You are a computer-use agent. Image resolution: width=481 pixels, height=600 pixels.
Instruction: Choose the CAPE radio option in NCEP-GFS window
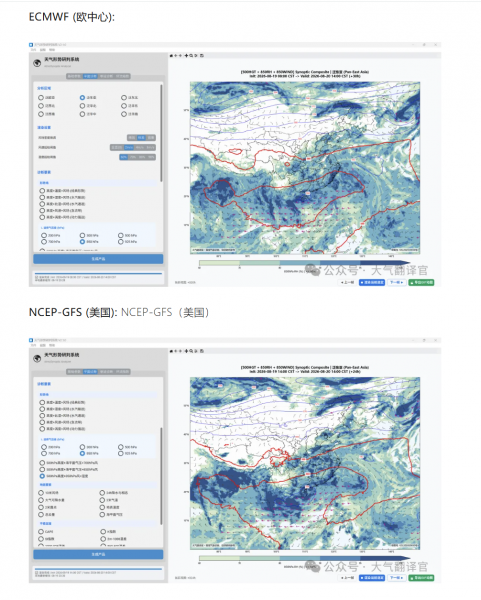pyautogui.click(x=41, y=532)
